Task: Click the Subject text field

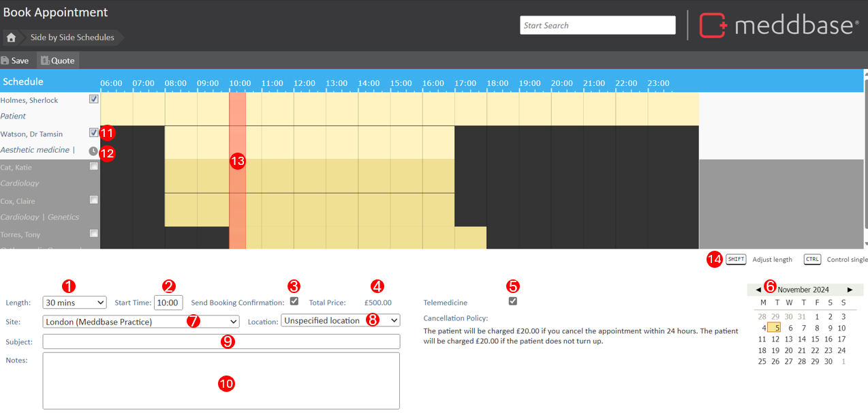Action: click(221, 341)
